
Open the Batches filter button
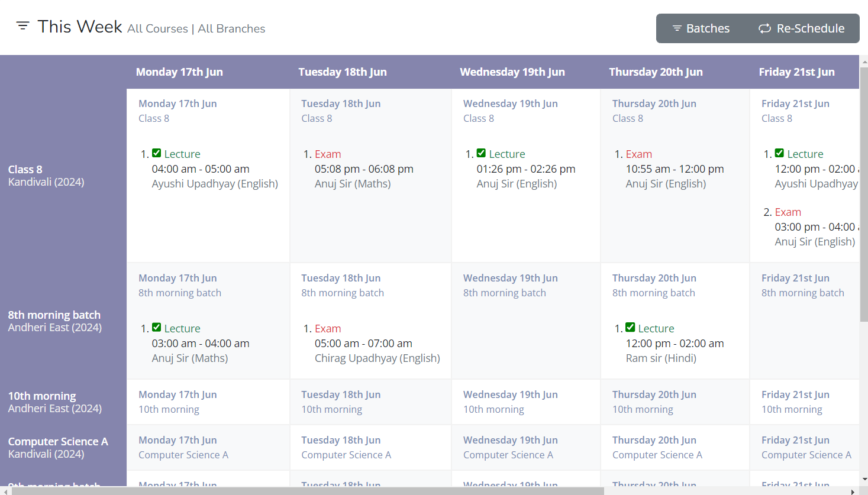[x=701, y=28]
